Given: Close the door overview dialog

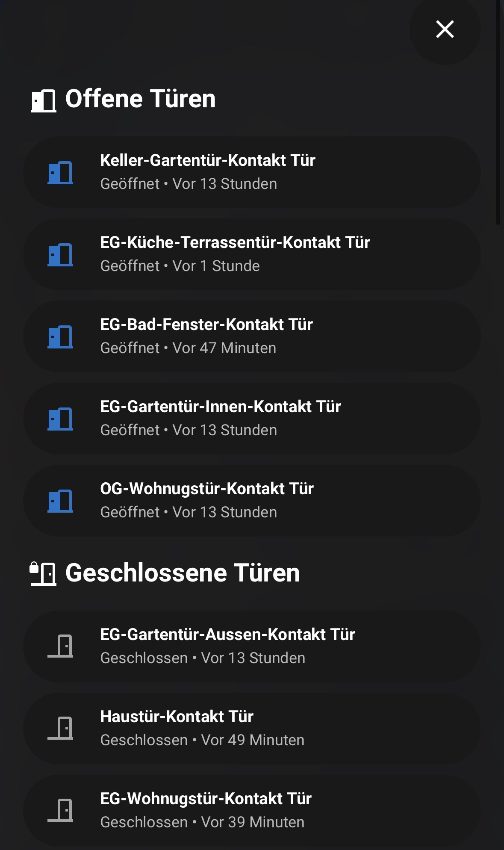Looking at the screenshot, I should (445, 29).
